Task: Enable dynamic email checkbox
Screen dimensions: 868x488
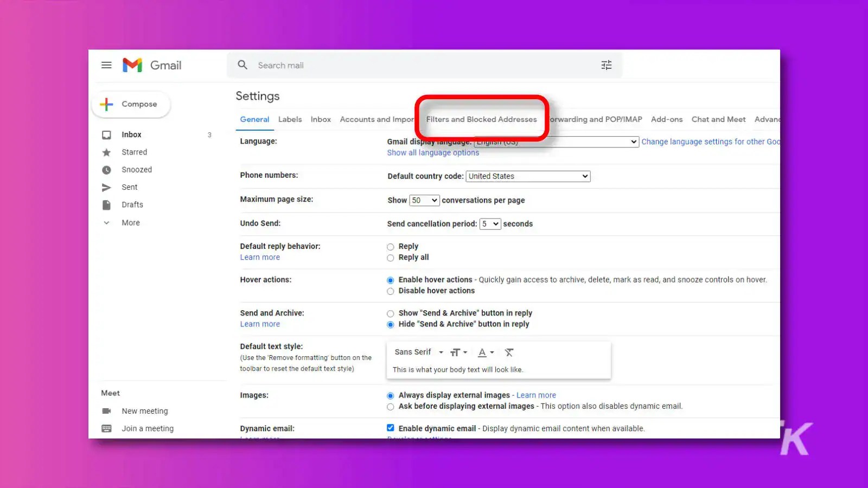Action: point(390,427)
